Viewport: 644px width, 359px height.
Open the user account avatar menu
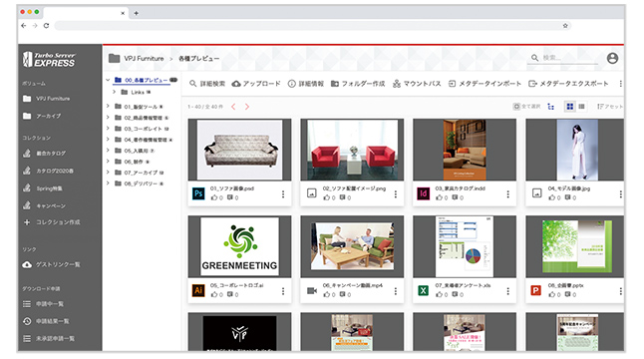612,58
